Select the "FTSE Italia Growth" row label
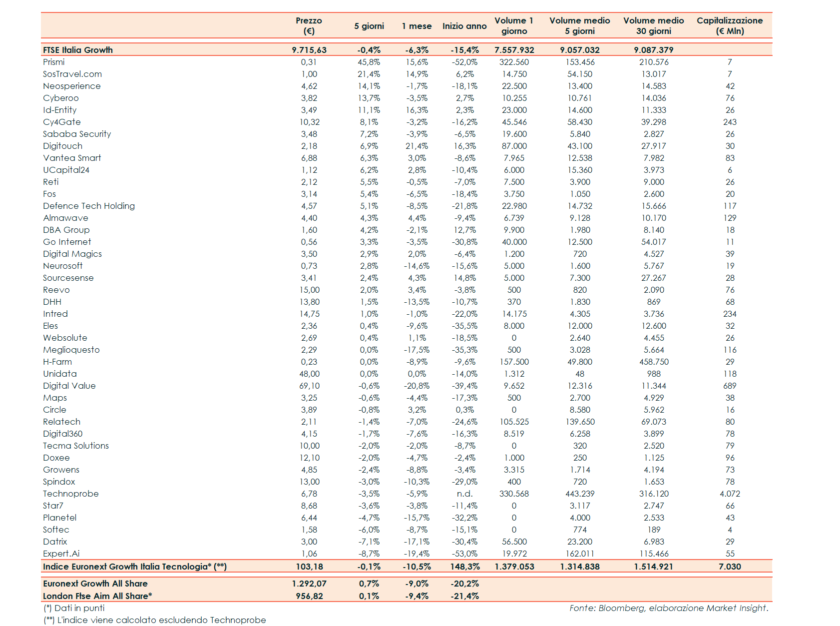 78,50
